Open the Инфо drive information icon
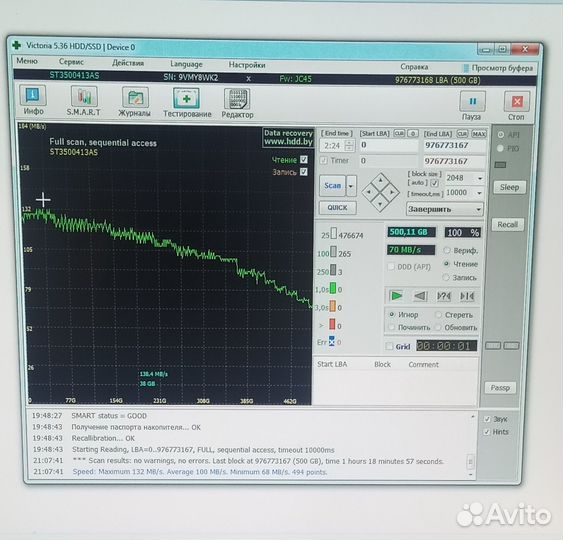563x540 pixels. pyautogui.click(x=33, y=96)
